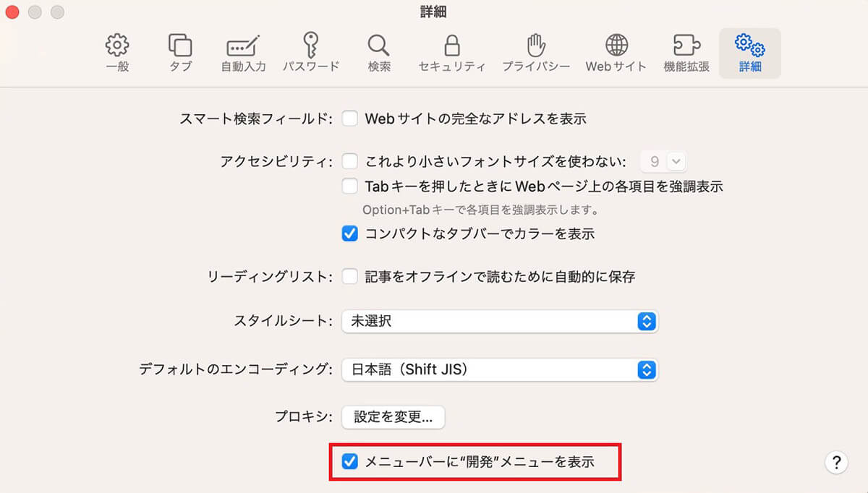Uncheck メニューバーに"開発"メニューを表示

tap(350, 461)
